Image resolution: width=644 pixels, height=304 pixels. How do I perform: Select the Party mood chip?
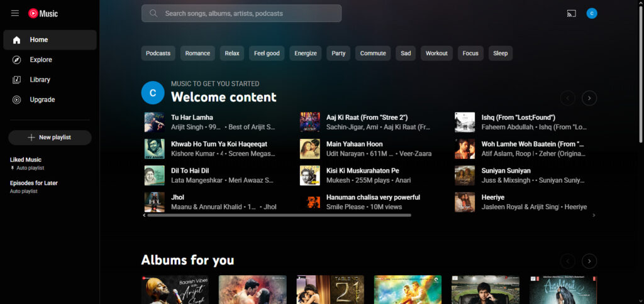pyautogui.click(x=338, y=53)
